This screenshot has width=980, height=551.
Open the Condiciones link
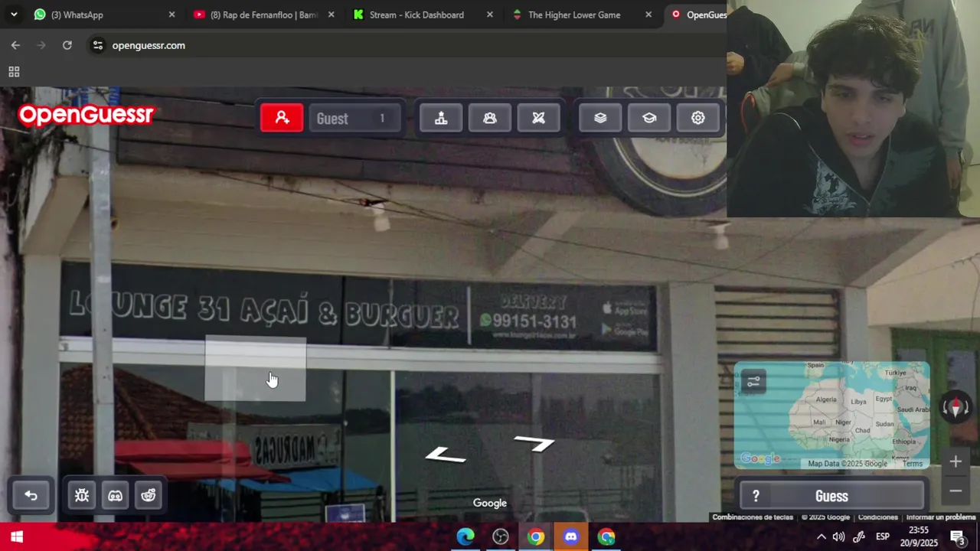(x=877, y=517)
